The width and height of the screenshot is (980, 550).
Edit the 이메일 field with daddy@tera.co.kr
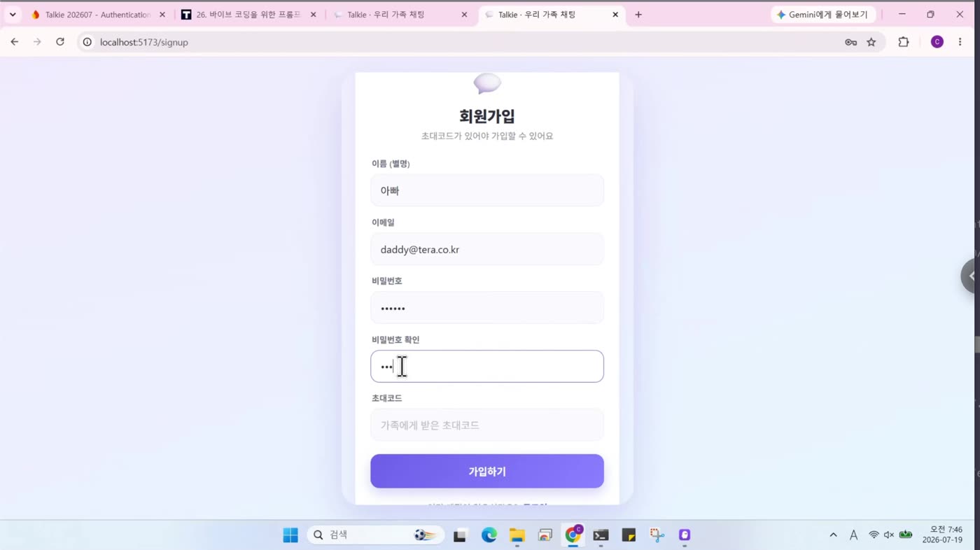tap(487, 249)
